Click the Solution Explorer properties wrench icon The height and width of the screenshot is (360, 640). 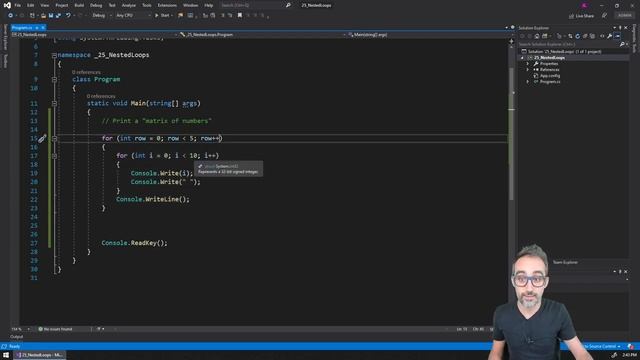pyautogui.click(x=609, y=36)
